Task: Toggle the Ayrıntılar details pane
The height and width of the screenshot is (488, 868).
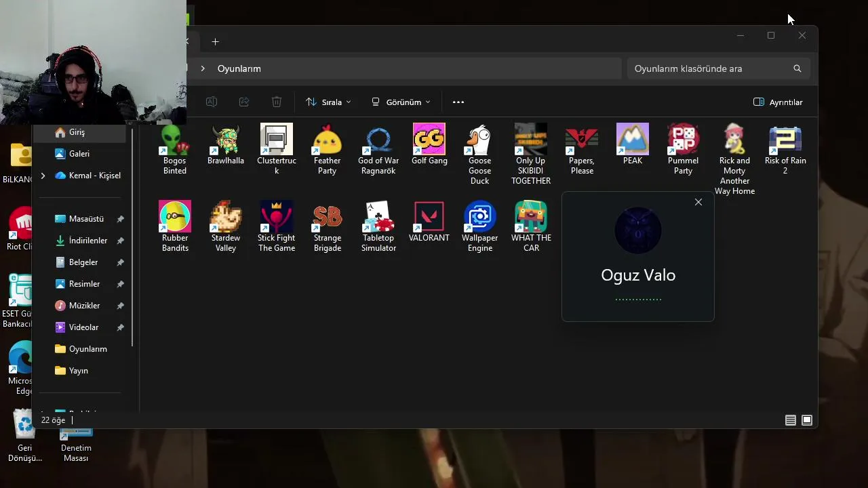Action: pos(778,102)
